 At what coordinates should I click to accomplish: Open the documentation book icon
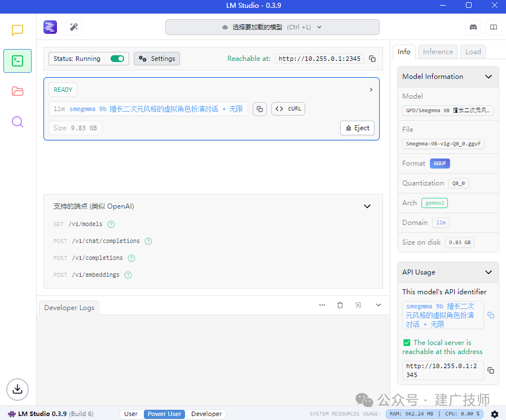[x=494, y=27]
